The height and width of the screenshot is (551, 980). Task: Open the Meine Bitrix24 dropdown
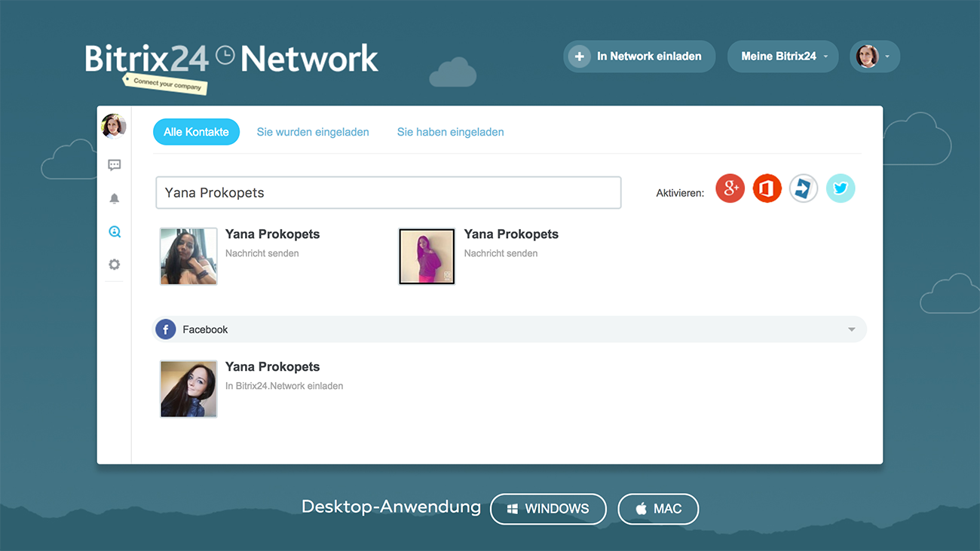click(783, 57)
